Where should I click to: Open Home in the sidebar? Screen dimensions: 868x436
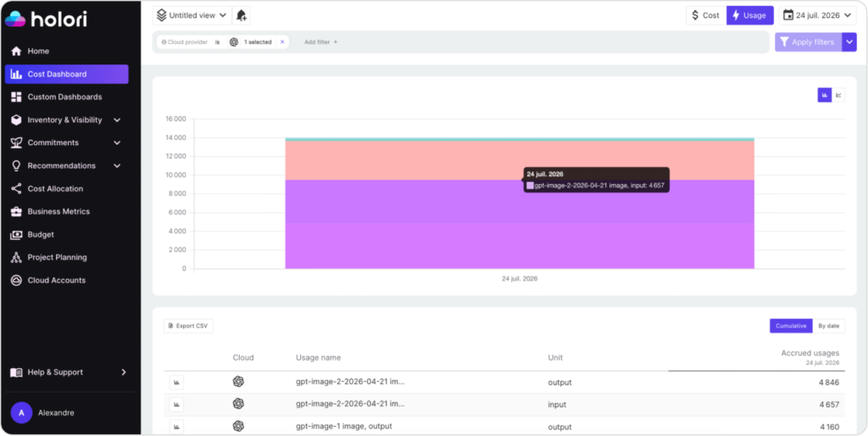[38, 51]
